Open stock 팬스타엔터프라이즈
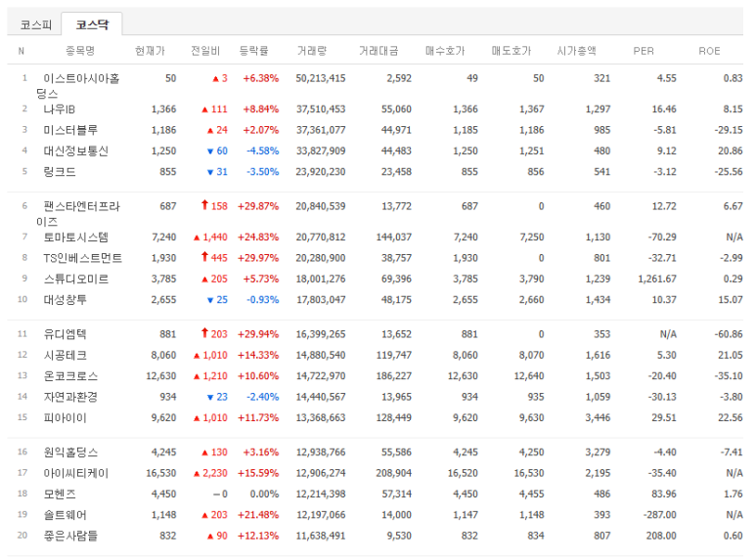The image size is (756, 560). 77,214
